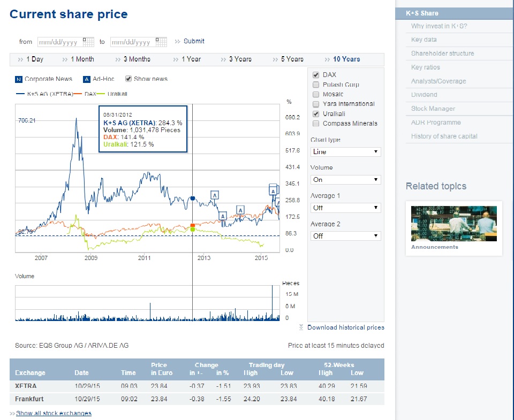Viewport: 514px width, 420px height.
Task: Switch to the 1 Year time range
Action: [191, 59]
